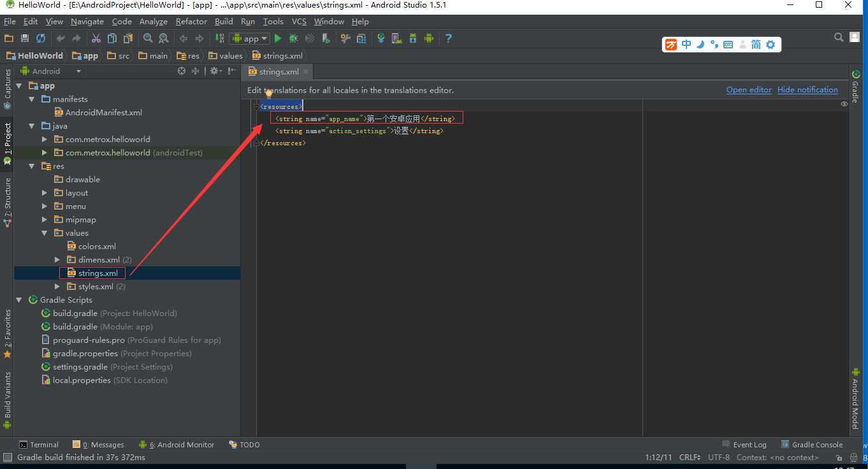Click the Hide notification link
This screenshot has width=868, height=469.
[x=807, y=90]
